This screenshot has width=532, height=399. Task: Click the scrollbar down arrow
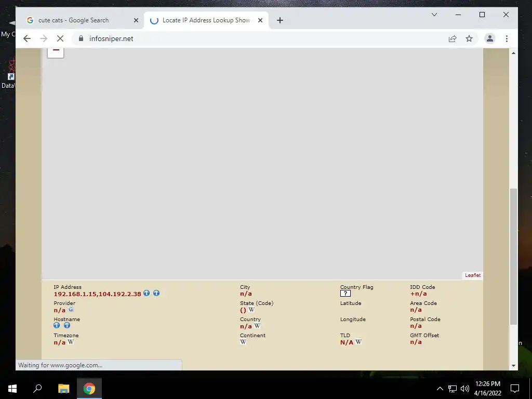click(513, 365)
